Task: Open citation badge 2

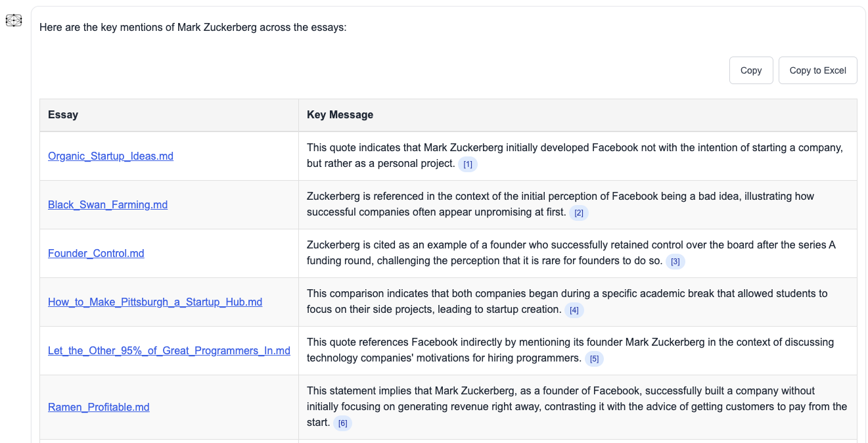Action: coord(579,213)
